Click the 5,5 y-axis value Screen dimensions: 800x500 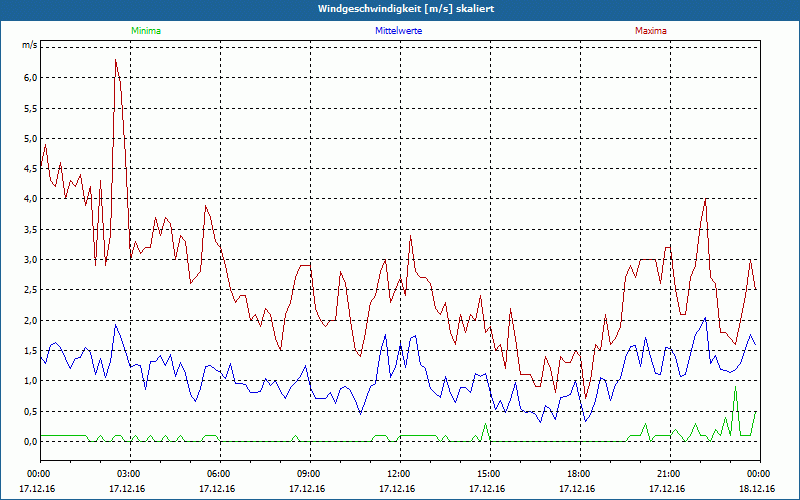tap(31, 108)
